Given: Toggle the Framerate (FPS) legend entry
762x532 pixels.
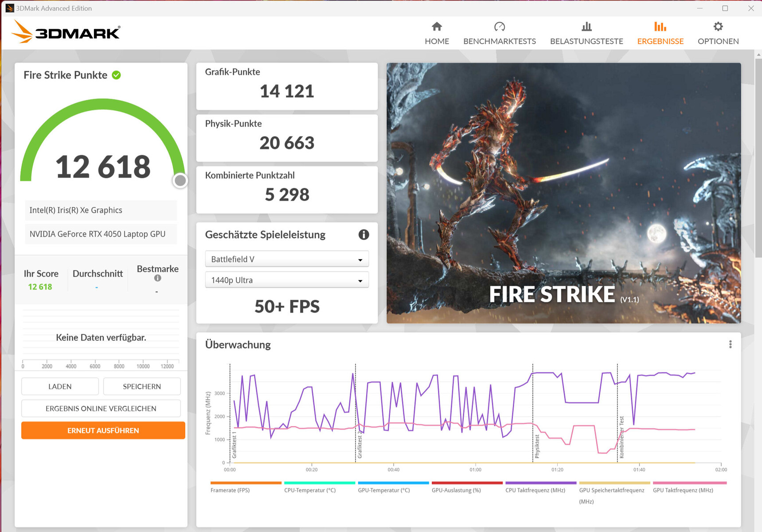Looking at the screenshot, I should 230,490.
